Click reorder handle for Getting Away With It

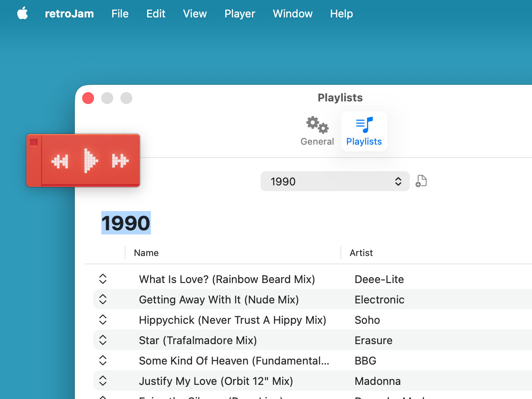click(x=103, y=299)
